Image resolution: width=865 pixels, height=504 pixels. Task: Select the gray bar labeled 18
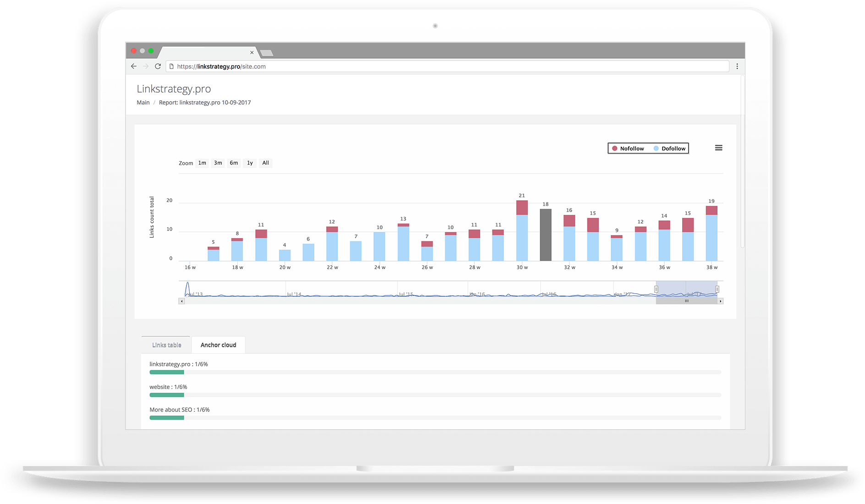[545, 234]
